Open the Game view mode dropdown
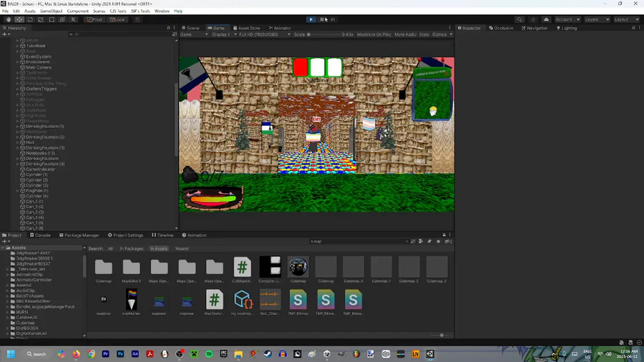 click(x=194, y=34)
